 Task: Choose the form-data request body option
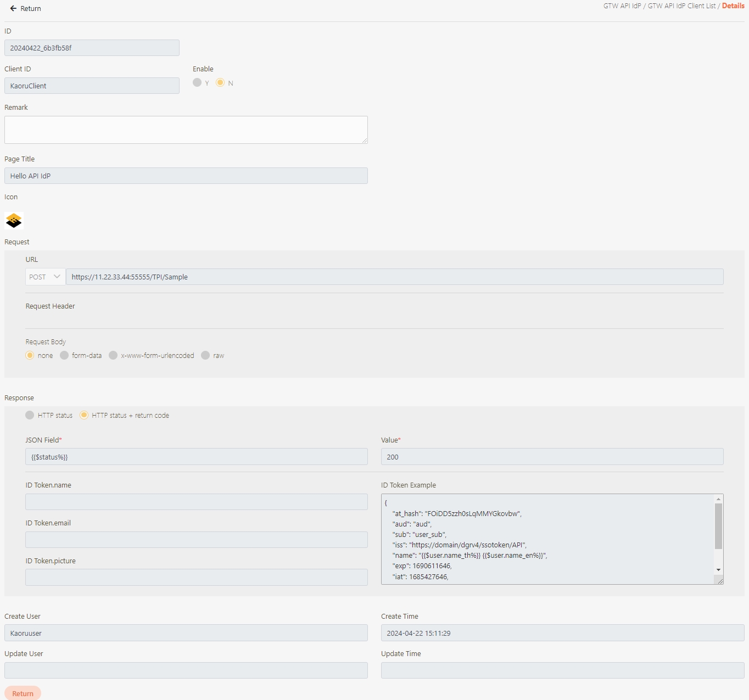[x=64, y=356]
